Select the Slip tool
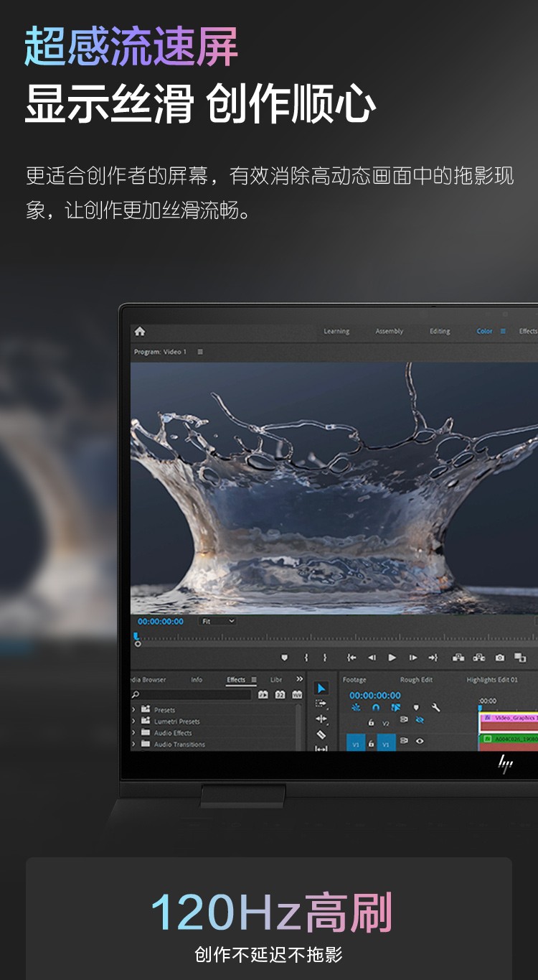This screenshot has height=980, width=538. pos(321,748)
